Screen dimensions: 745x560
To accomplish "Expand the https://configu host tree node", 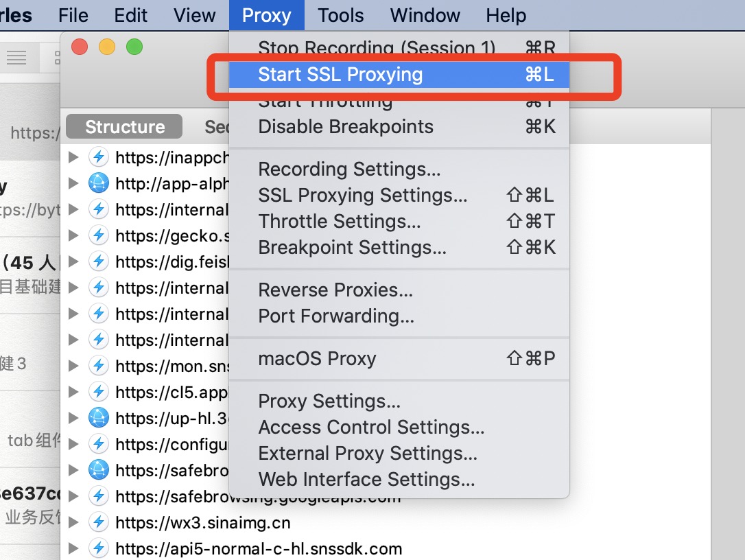I will 73,444.
